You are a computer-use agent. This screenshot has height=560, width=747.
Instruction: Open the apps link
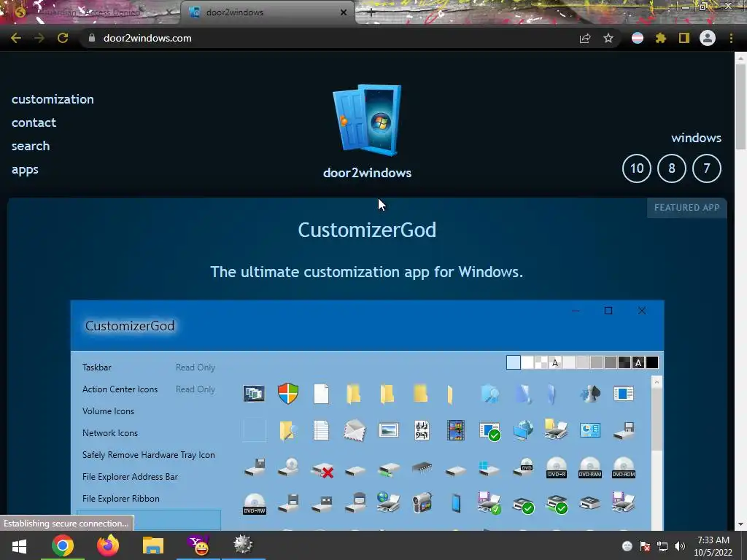tap(25, 169)
